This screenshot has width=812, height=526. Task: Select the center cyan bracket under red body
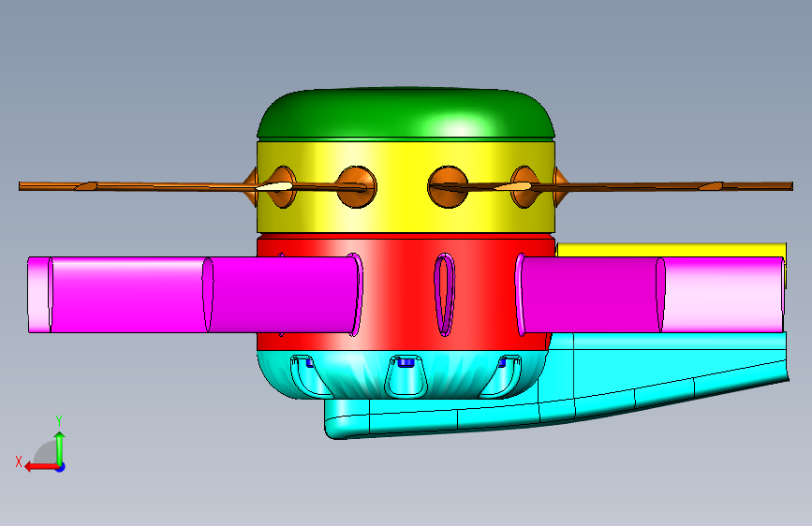click(x=406, y=375)
